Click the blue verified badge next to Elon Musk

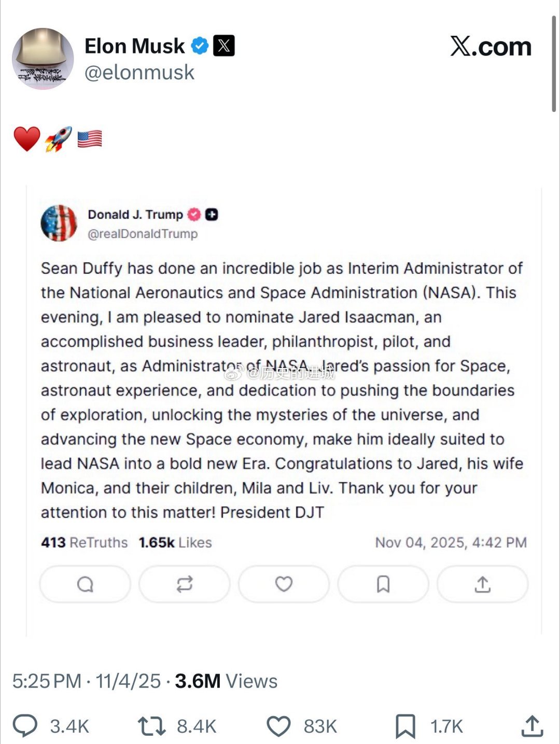click(x=200, y=46)
